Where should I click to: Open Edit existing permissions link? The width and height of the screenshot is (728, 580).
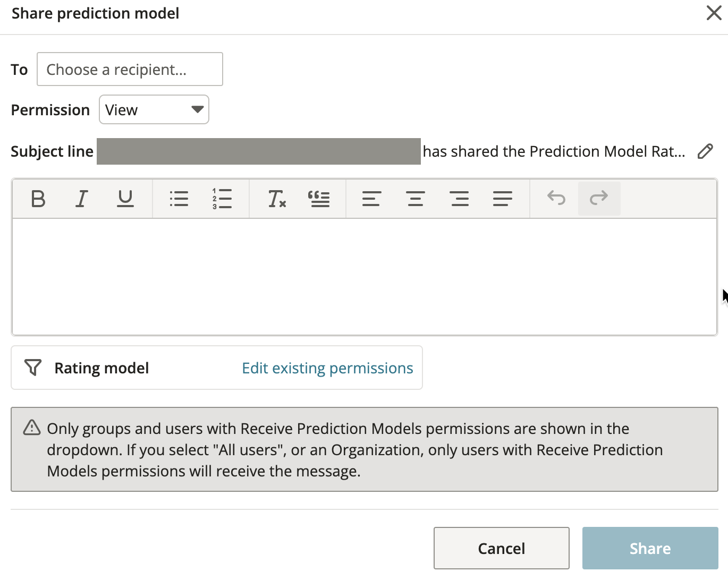tap(327, 368)
